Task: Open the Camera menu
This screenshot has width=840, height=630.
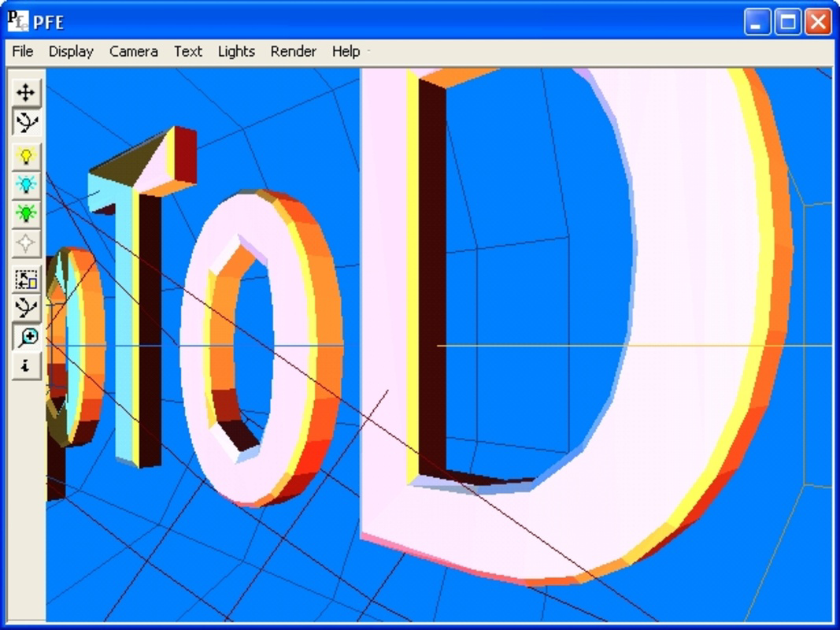Action: coord(133,51)
